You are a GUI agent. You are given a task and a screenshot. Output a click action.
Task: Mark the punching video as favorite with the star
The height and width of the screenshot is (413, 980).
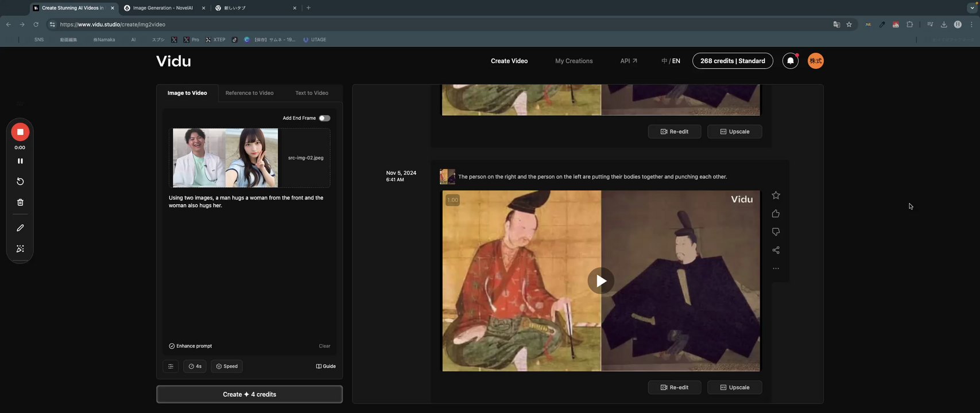[x=776, y=195]
